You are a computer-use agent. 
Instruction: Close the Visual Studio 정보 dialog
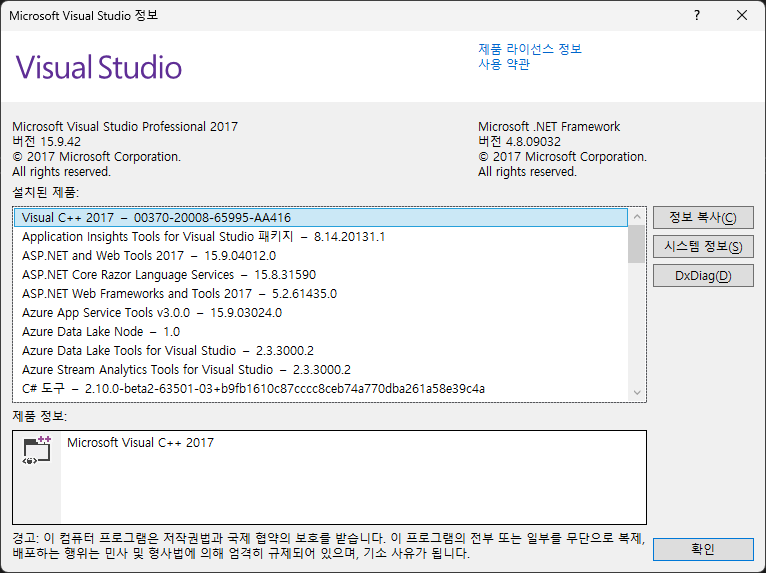pyautogui.click(x=742, y=16)
